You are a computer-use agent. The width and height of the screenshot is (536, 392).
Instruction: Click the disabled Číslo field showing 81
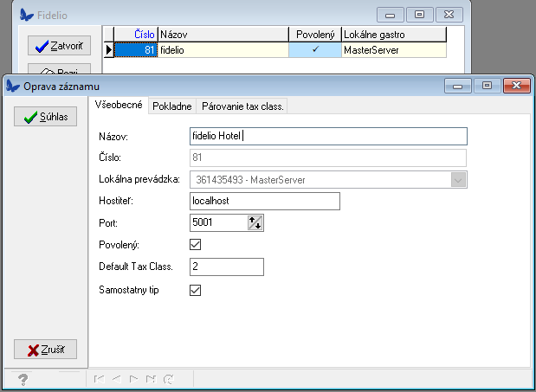point(328,157)
